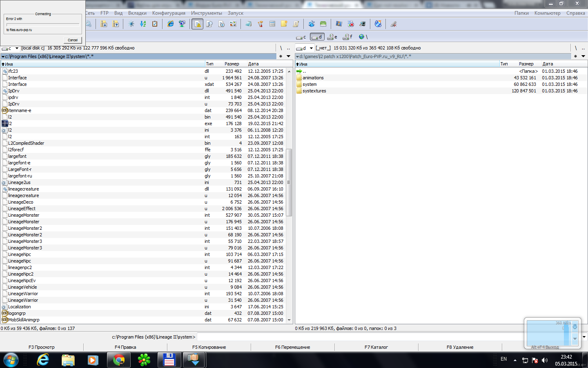This screenshot has width=588, height=368.
Task: Open the Вид menu
Action: [118, 13]
